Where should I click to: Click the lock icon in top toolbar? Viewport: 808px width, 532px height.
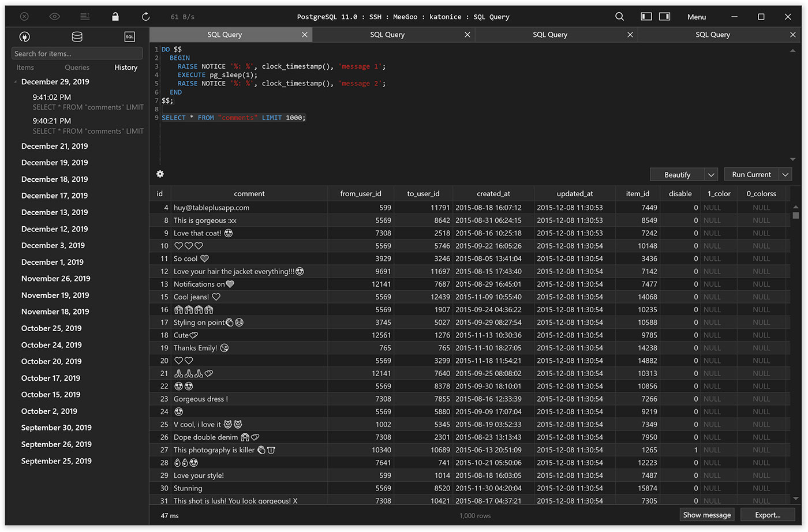click(x=115, y=17)
